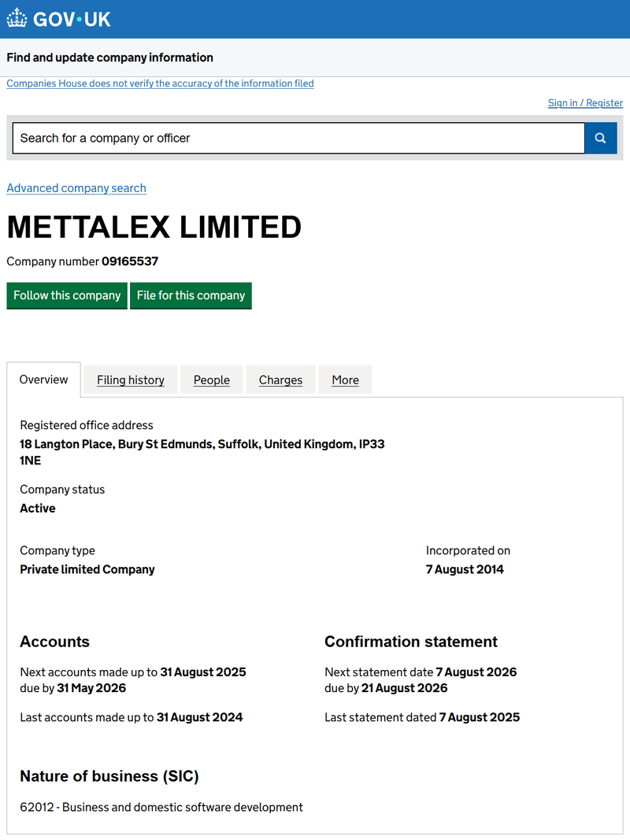Open Find and update company information link
Image resolution: width=630 pixels, height=840 pixels.
tap(109, 57)
